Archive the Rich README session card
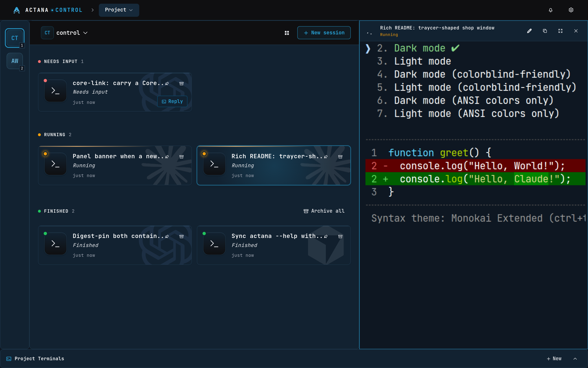 click(x=340, y=157)
